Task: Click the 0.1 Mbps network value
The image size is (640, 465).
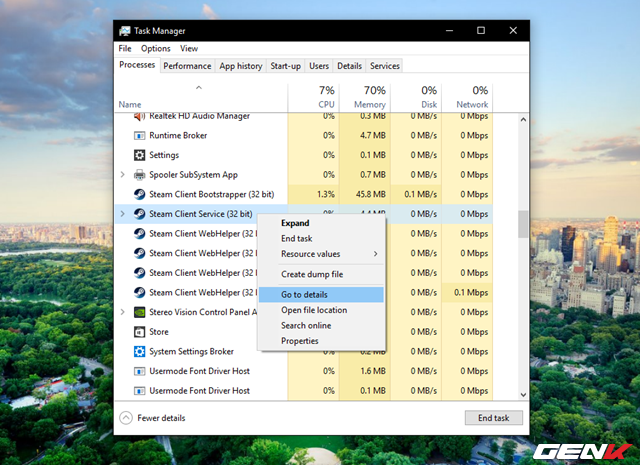Action: (x=471, y=293)
